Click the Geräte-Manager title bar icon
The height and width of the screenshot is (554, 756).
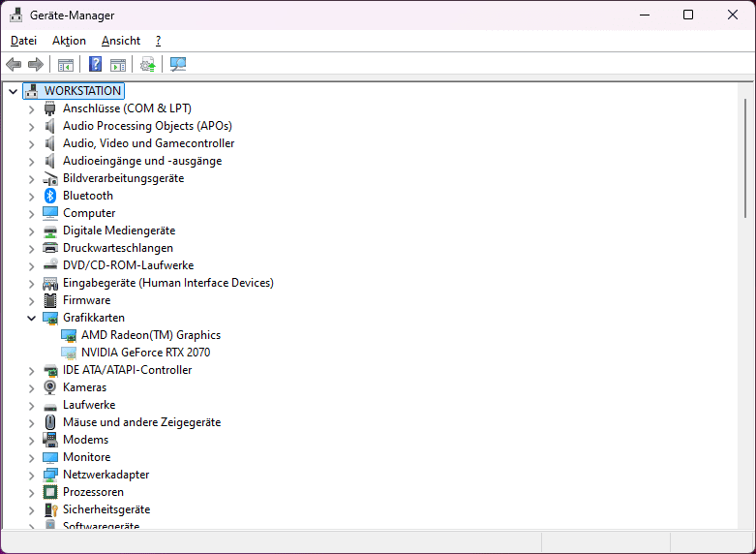pyautogui.click(x=15, y=15)
